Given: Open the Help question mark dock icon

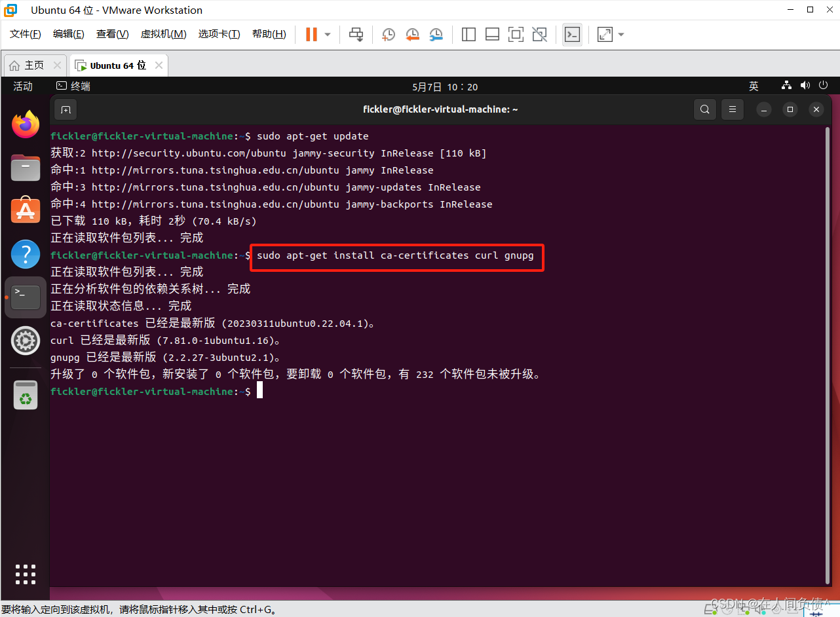Looking at the screenshot, I should (x=26, y=254).
